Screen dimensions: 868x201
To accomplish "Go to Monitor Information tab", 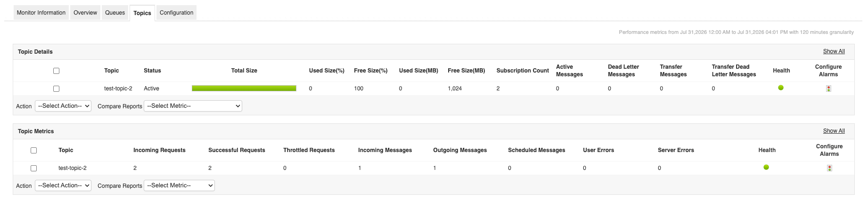I will point(41,13).
